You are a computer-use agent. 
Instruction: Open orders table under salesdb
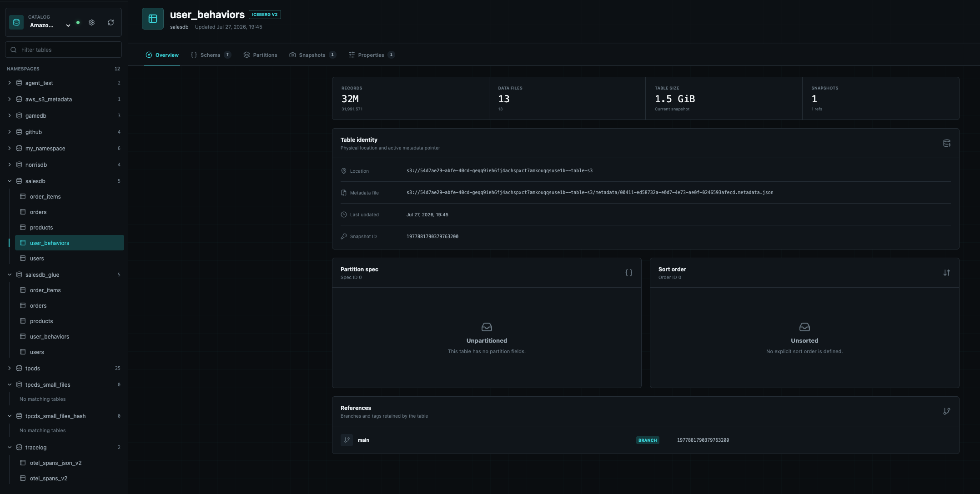pos(70,212)
